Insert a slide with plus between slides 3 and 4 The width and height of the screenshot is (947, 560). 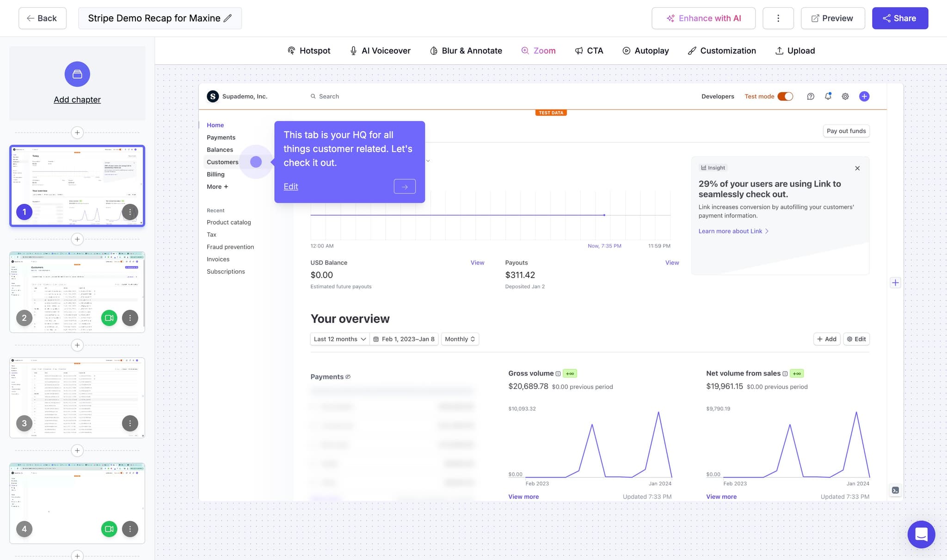point(77,450)
